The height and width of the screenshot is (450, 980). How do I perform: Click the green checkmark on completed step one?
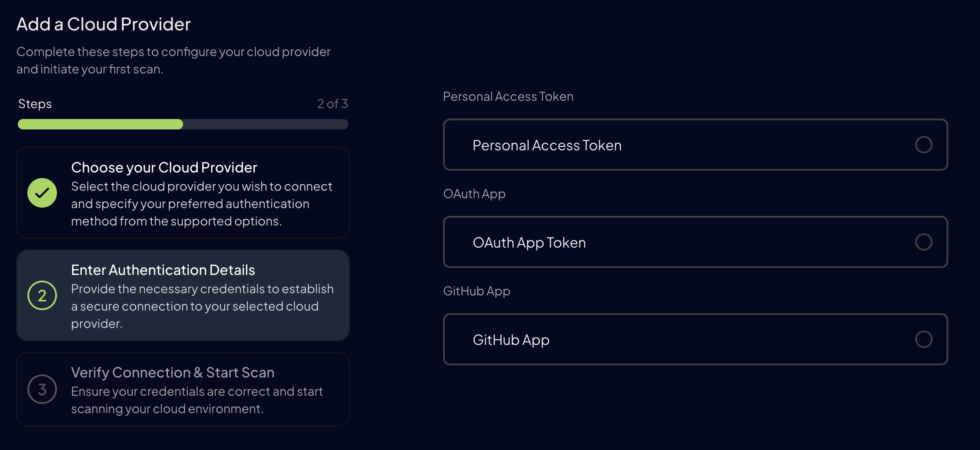coord(42,193)
